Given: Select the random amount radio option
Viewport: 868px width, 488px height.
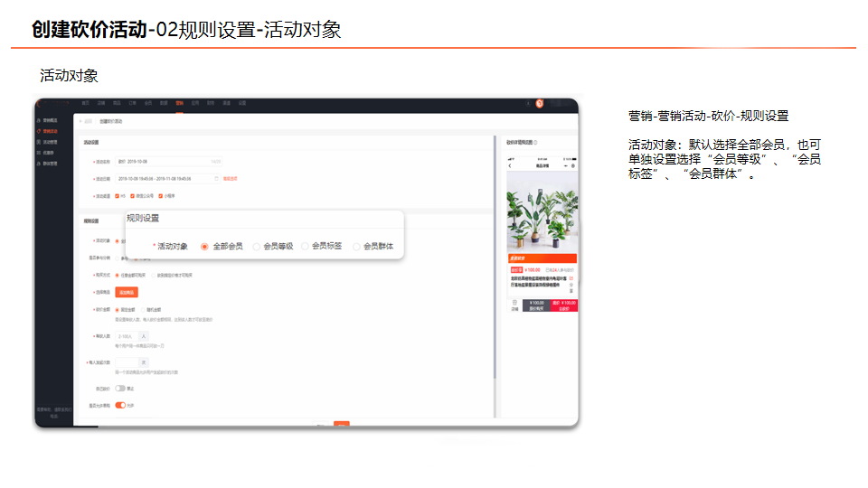Looking at the screenshot, I should tap(143, 310).
